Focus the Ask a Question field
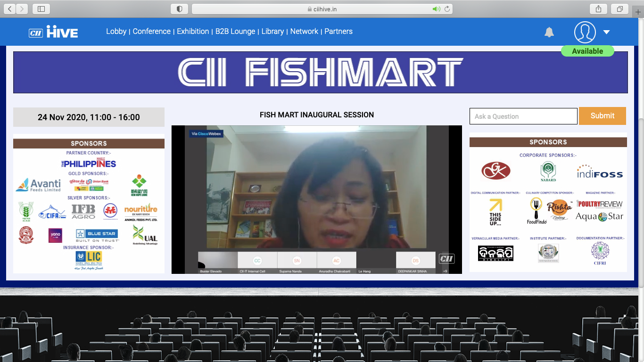This screenshot has height=362, width=644. 523,116
